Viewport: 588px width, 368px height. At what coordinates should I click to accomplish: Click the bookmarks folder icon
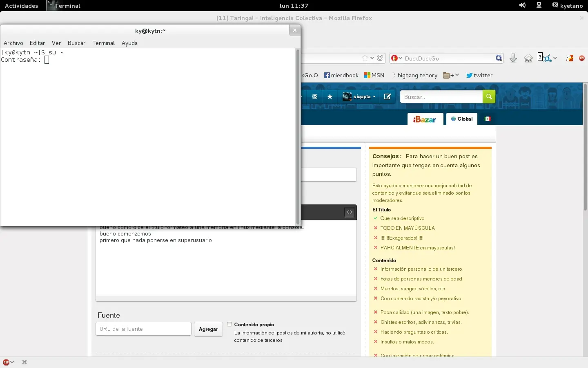[x=446, y=75]
